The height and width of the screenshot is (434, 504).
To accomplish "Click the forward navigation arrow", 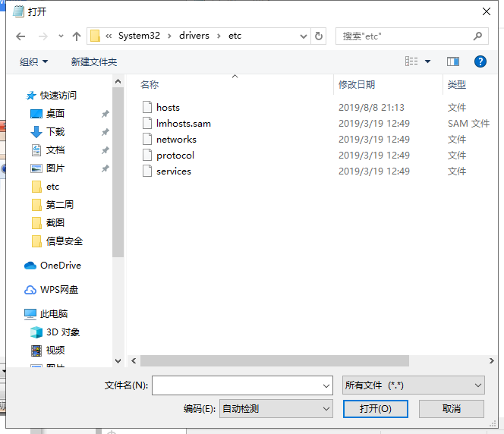I will coord(43,36).
